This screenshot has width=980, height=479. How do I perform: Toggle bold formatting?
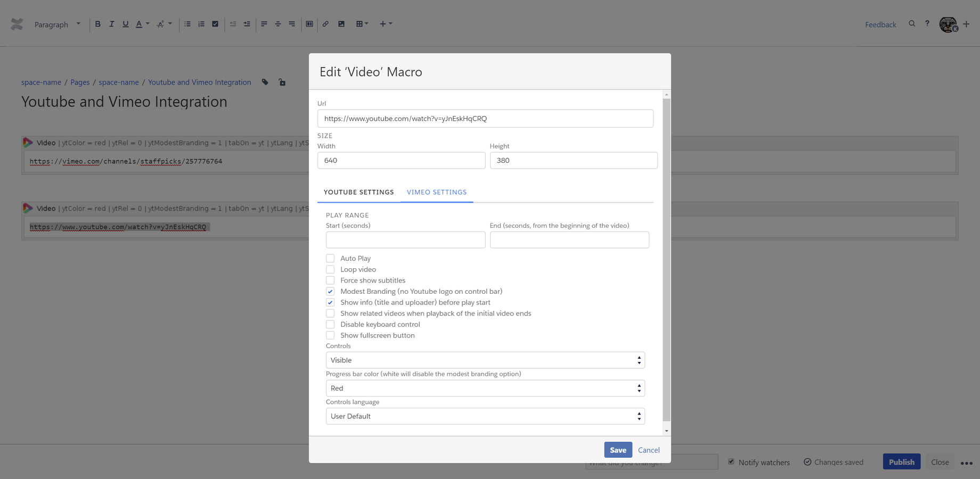(97, 24)
